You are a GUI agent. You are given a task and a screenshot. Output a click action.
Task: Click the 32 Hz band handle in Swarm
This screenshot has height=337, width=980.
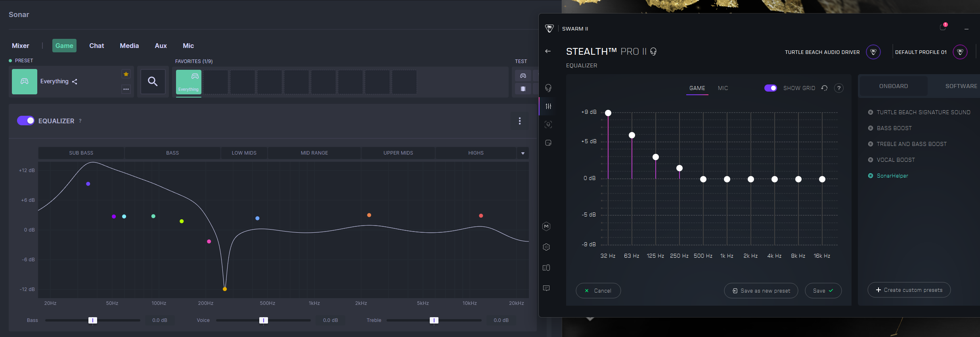point(608,113)
